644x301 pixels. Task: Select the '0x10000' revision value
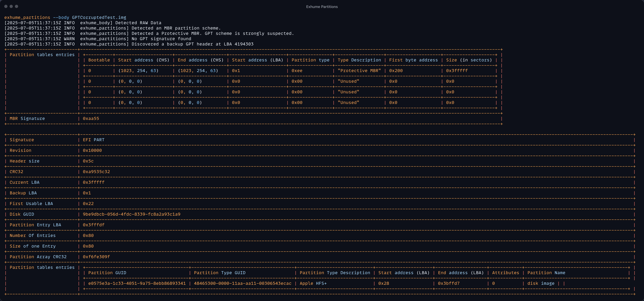92,150
